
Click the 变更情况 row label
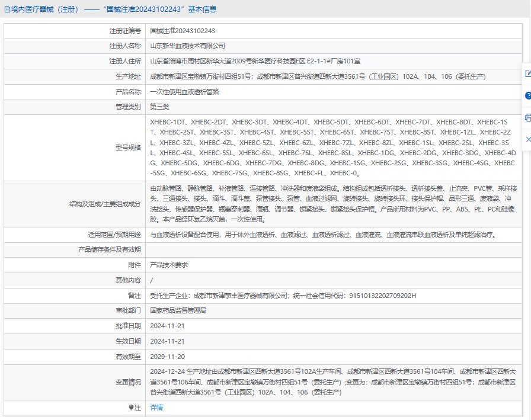point(128,382)
